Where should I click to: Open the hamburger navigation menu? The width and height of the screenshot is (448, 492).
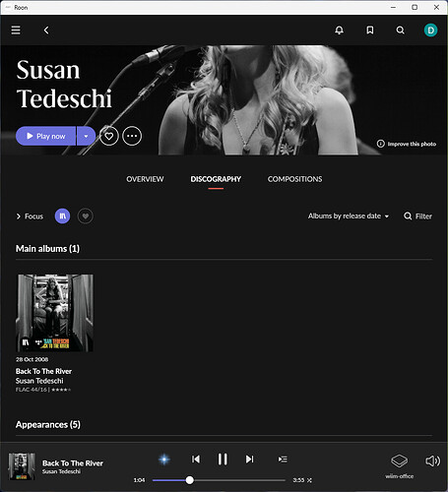coord(16,31)
